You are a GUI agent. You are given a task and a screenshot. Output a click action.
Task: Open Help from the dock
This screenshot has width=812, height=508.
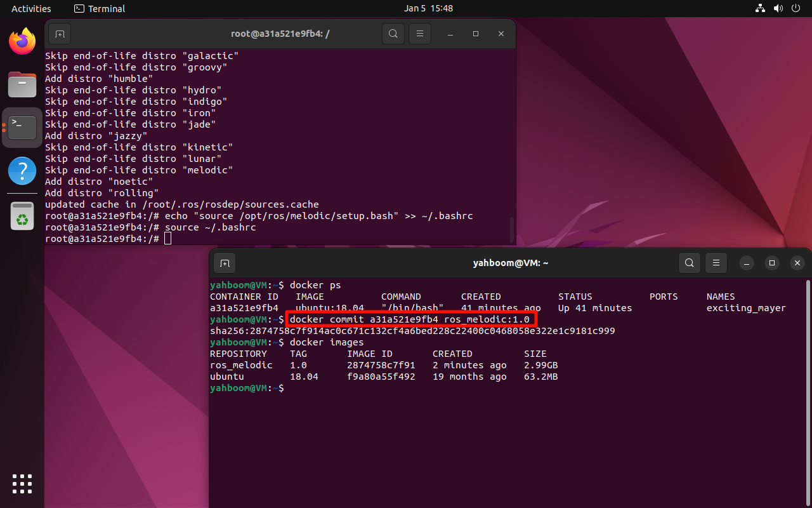click(22, 171)
